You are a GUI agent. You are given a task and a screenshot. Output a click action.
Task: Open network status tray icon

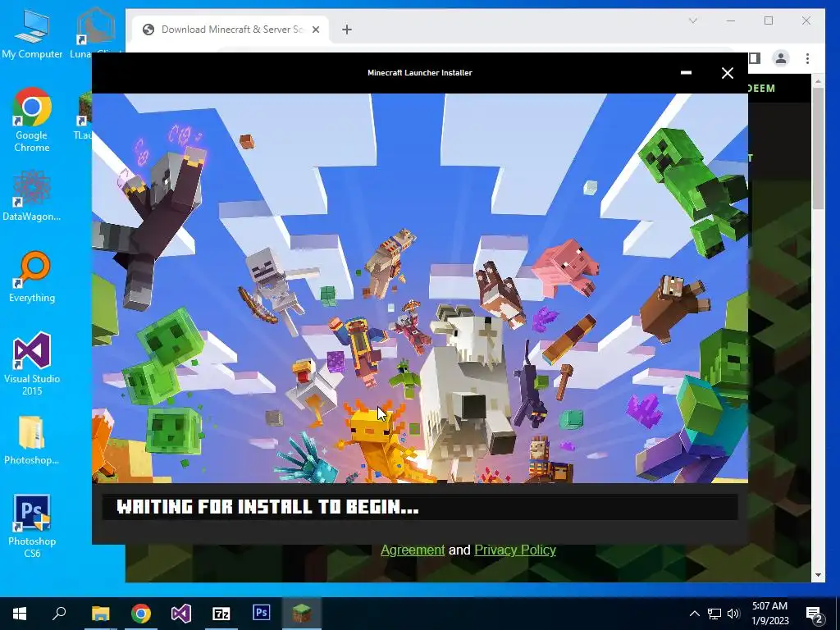[714, 614]
